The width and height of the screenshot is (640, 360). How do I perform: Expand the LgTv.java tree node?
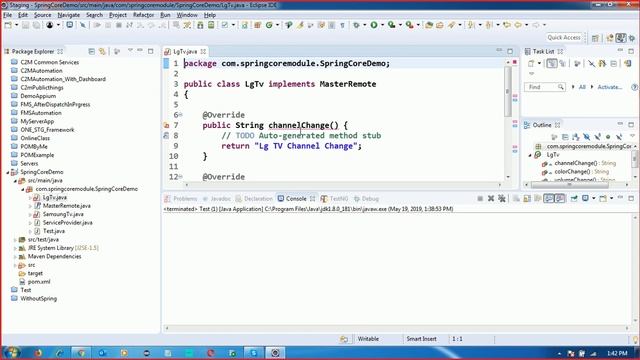coord(30,198)
